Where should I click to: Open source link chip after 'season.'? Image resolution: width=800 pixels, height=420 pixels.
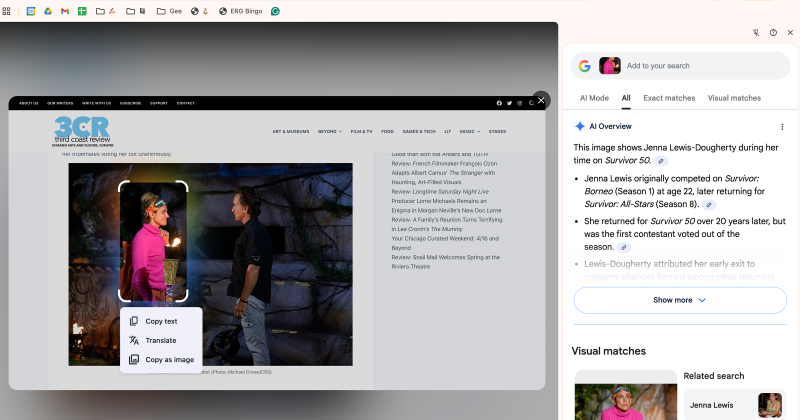pos(623,248)
